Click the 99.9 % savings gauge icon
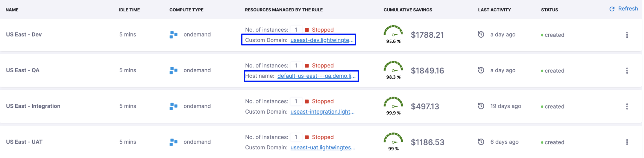Screen dimensions: 644x158 pyautogui.click(x=393, y=103)
